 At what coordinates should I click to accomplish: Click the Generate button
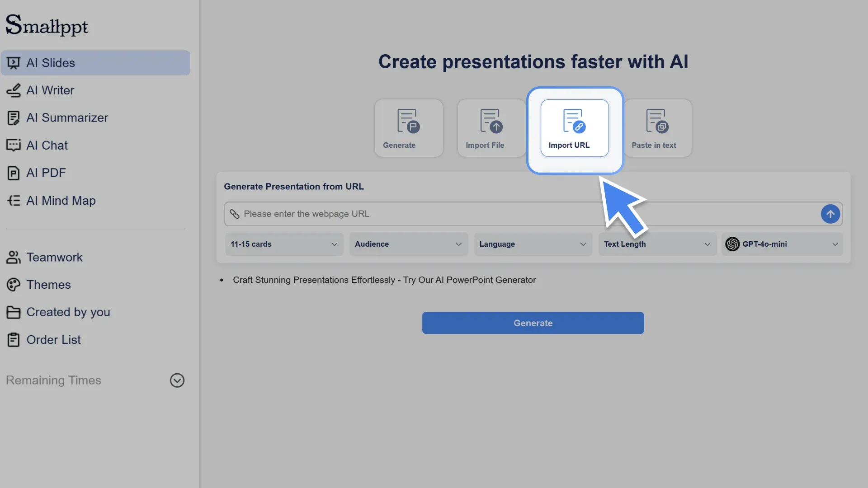[533, 323]
